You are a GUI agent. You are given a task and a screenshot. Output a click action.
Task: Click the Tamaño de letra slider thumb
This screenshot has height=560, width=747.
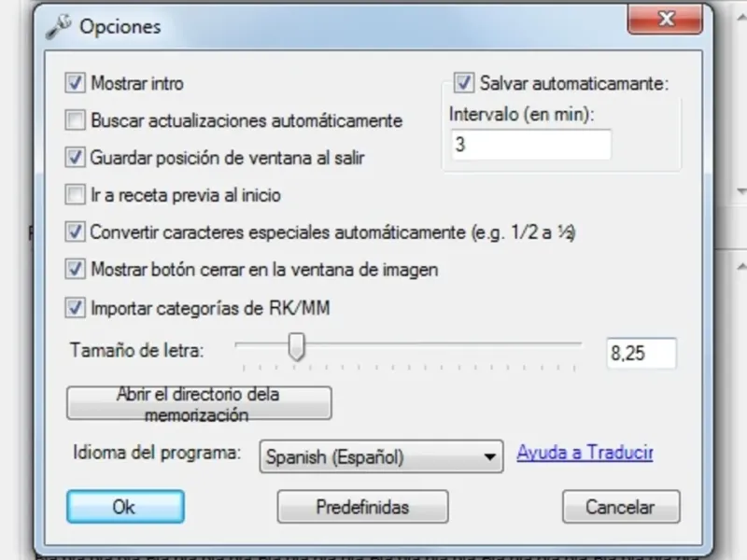point(296,346)
